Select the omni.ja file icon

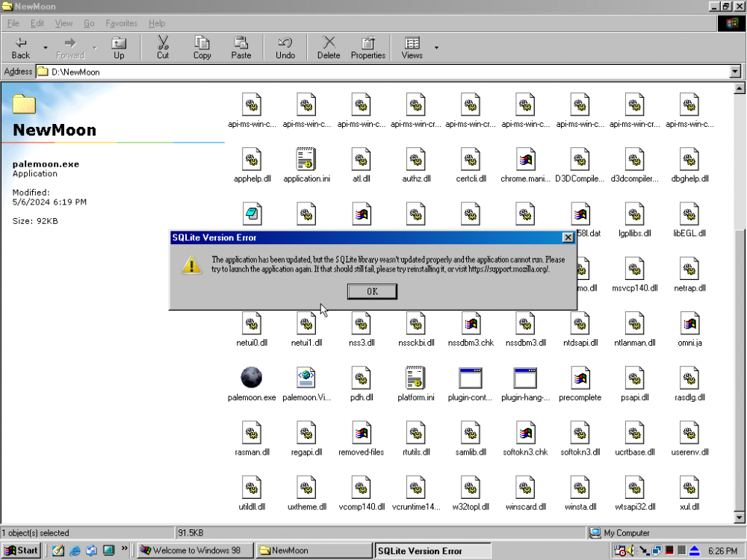[x=689, y=323]
